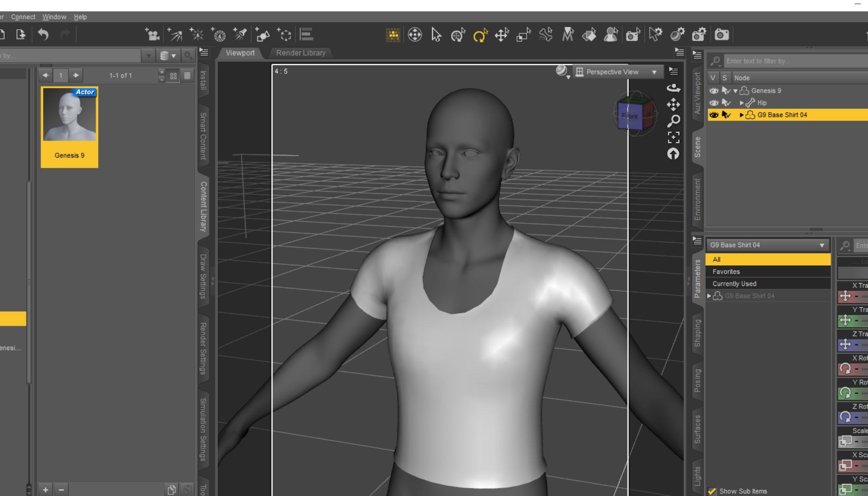Select the Scale tool in toolbar
This screenshot has height=496, width=868.
point(523,35)
